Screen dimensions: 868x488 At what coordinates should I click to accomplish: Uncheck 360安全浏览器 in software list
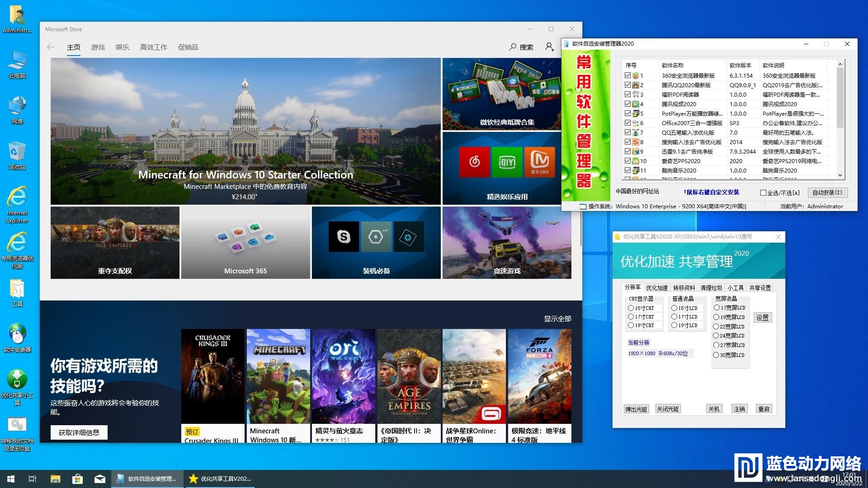(x=627, y=75)
